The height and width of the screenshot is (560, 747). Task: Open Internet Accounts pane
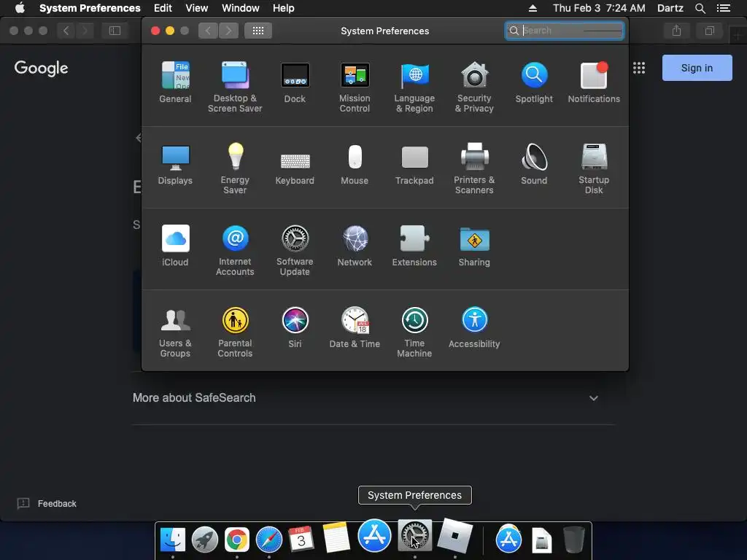click(x=235, y=250)
